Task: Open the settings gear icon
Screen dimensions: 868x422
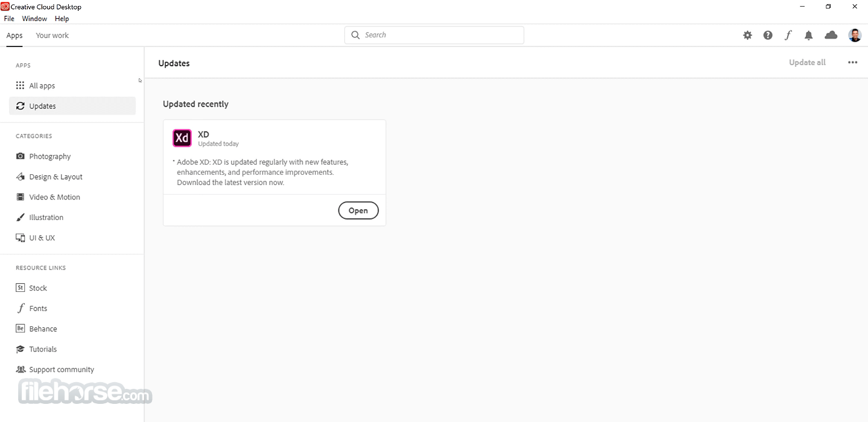Action: tap(747, 36)
